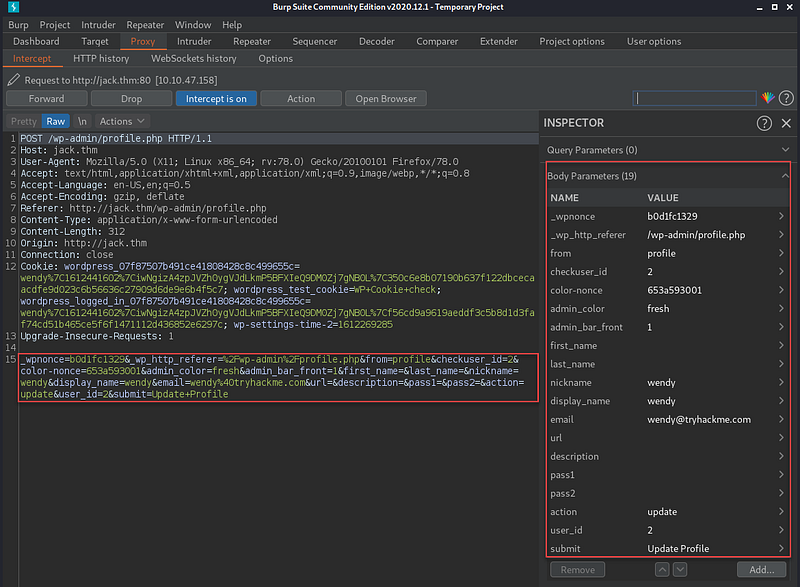Select the Proxy tab
Viewport: 800px width, 587px height.
pos(143,41)
